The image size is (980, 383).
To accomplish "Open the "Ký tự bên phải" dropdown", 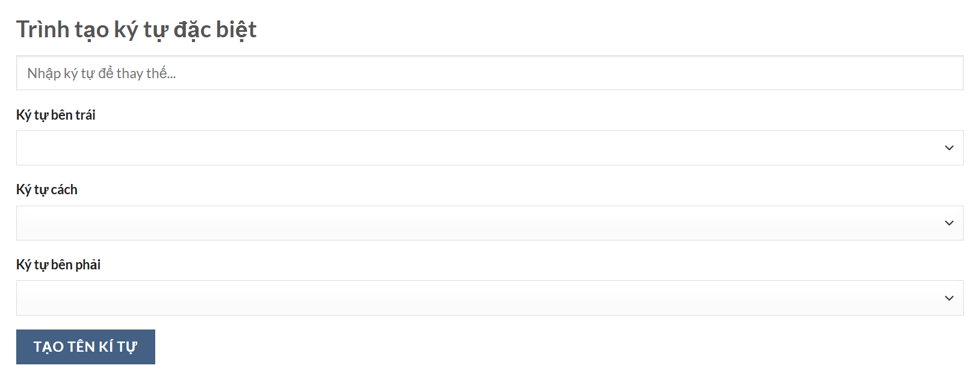I will click(x=489, y=298).
